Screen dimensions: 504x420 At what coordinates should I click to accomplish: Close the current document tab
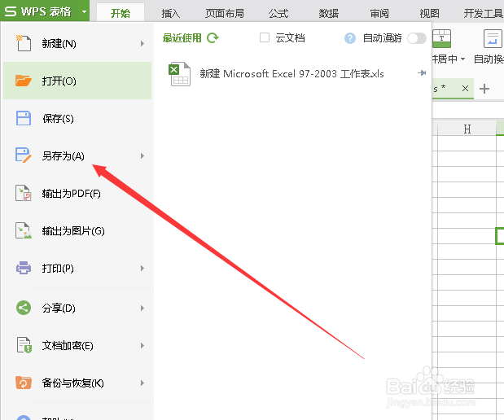(465, 89)
